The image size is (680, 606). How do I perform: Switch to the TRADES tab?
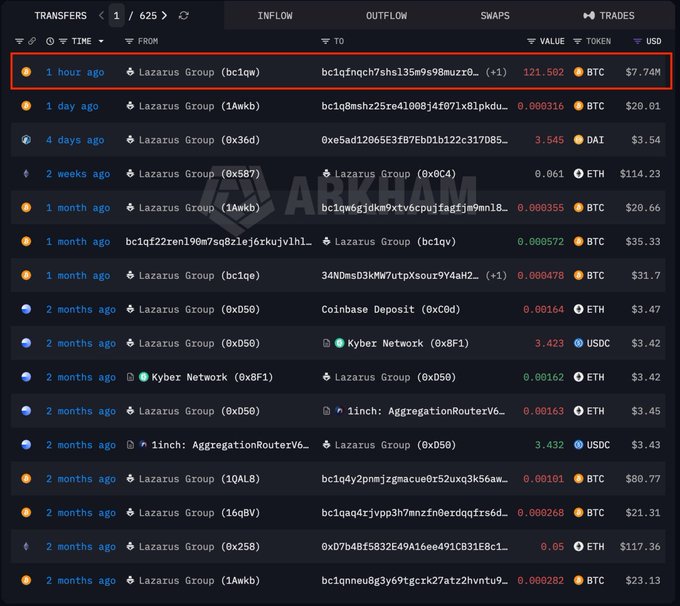click(x=609, y=16)
